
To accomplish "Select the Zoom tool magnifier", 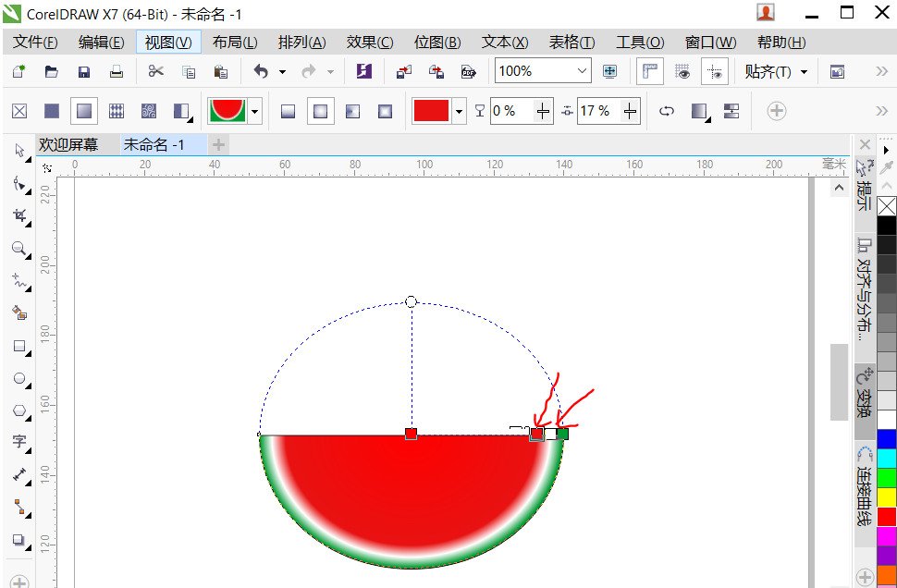I will (19, 249).
